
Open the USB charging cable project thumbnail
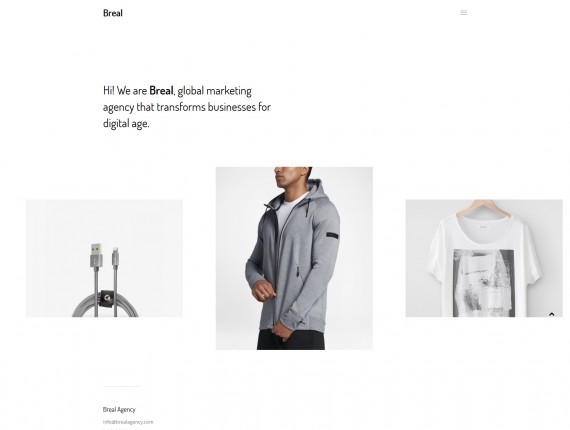[x=104, y=258]
